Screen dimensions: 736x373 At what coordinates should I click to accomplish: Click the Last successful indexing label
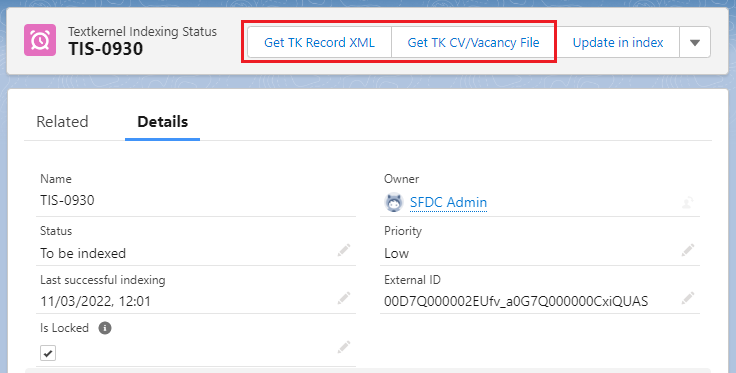tap(103, 280)
